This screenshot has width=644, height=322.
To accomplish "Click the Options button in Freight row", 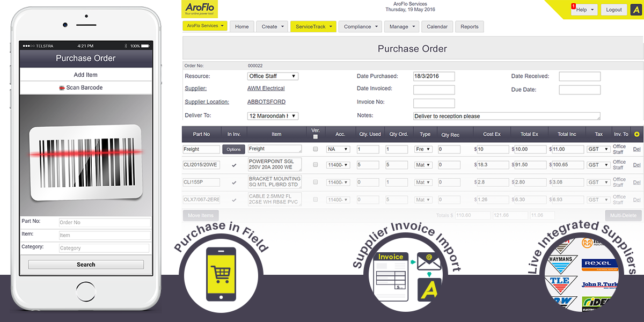I will point(233,149).
